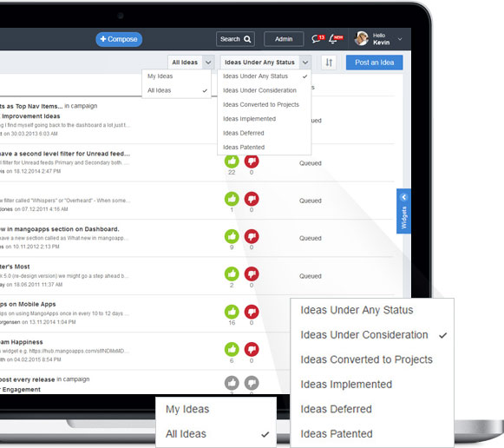The width and height of the screenshot is (504, 448).
Task: Click the date 13.11.2014 1:04 PM
Action: pyautogui.click(x=53, y=322)
